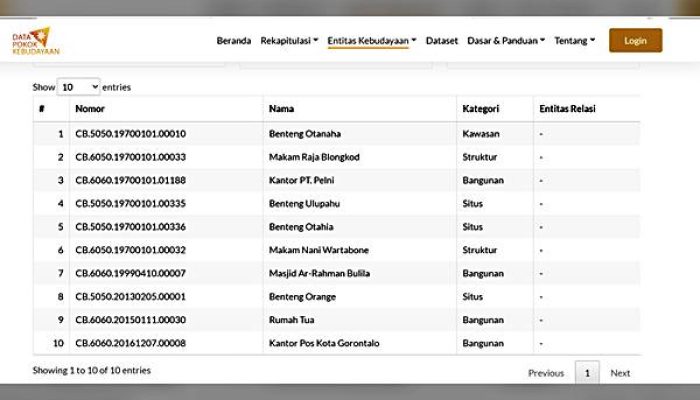Select number CB.5050.20130205.00001
The image size is (700, 400).
[x=130, y=296]
